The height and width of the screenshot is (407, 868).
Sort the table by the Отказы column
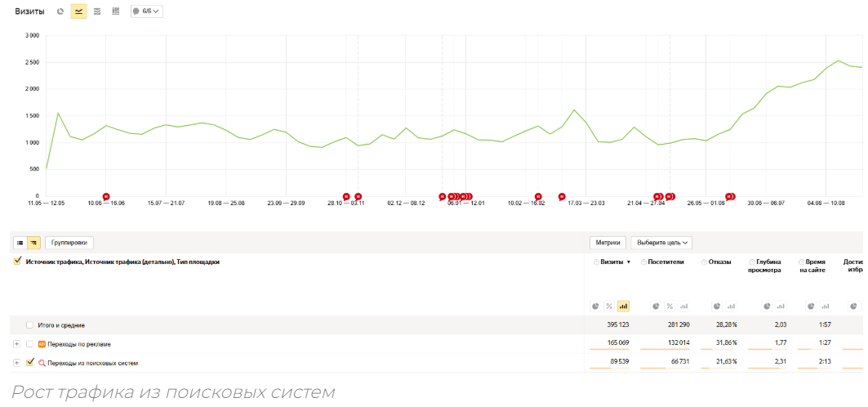[719, 262]
